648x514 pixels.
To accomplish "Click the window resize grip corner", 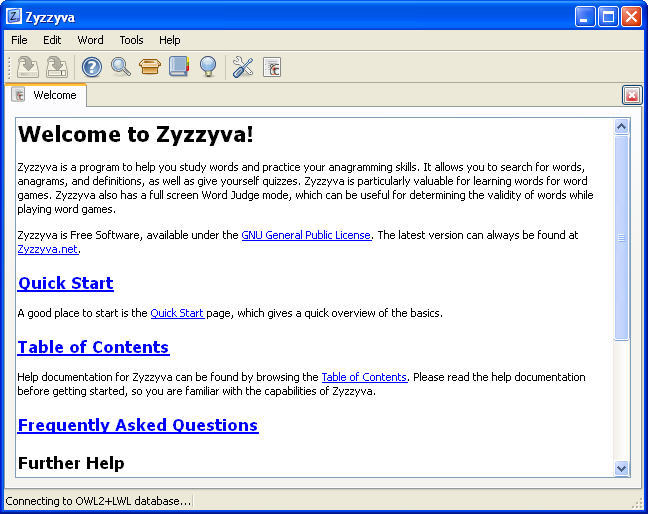I will (x=638, y=503).
